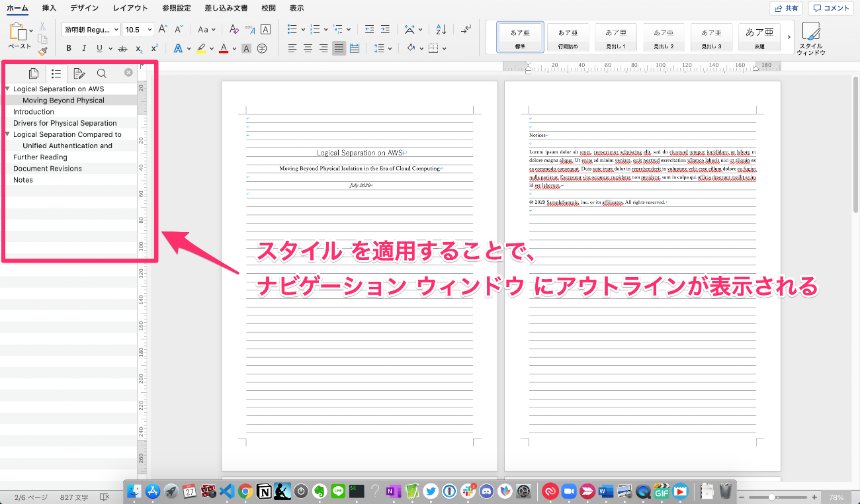Toggle bold formatting
The width and height of the screenshot is (860, 504).
tap(69, 48)
